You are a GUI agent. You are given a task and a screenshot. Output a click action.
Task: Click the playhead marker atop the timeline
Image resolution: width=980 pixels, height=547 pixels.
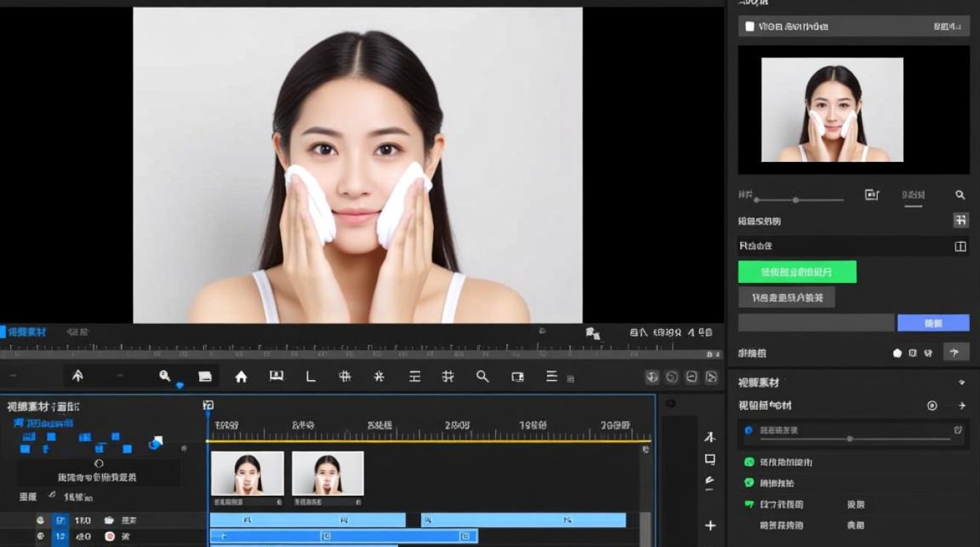208,406
